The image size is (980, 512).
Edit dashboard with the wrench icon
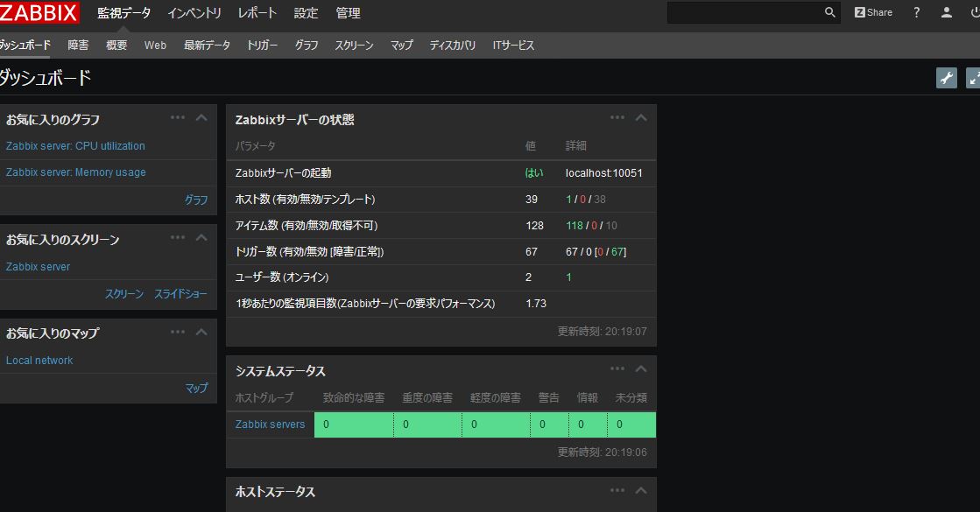pos(947,77)
